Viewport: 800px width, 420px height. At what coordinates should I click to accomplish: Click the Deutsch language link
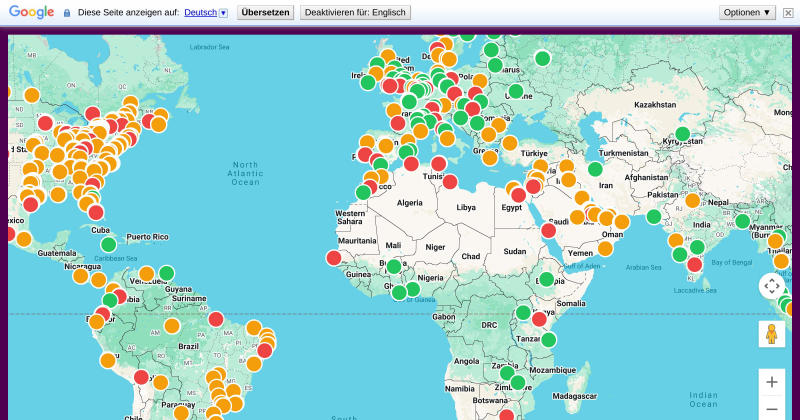point(201,12)
